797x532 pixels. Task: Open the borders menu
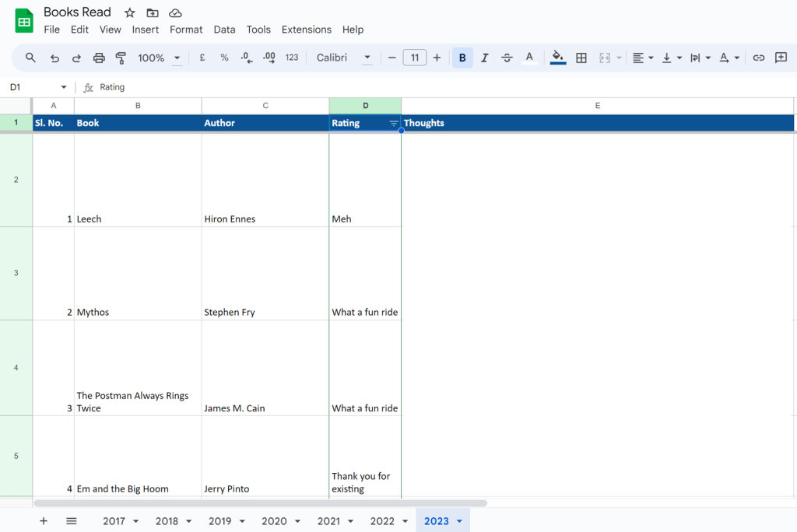click(x=581, y=58)
